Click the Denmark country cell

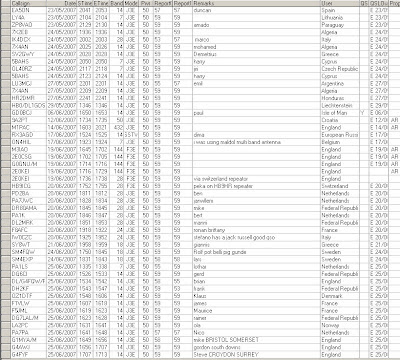[x=340, y=296]
